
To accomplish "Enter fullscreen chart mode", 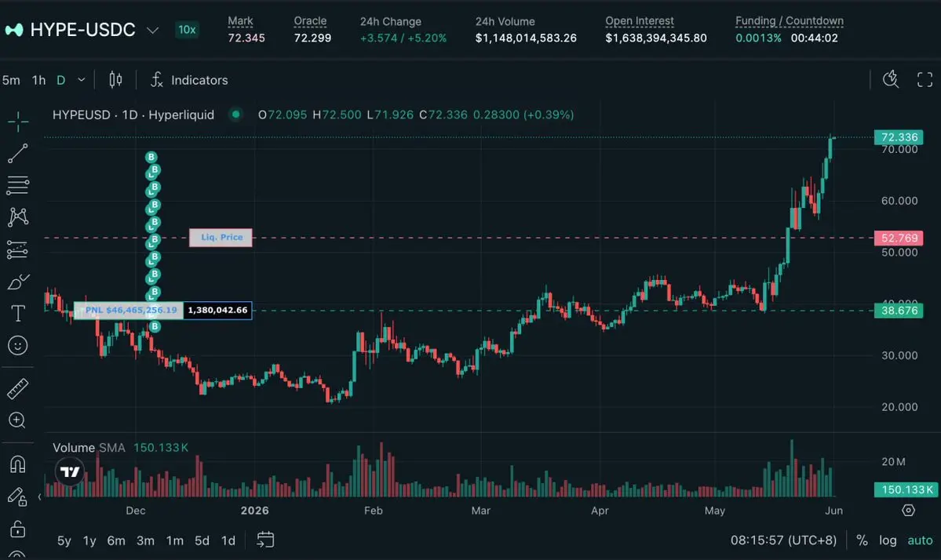I will (x=925, y=80).
